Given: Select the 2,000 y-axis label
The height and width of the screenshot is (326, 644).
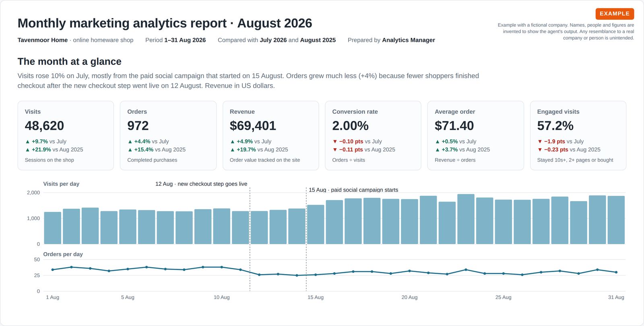Looking at the screenshot, I should pos(33,193).
